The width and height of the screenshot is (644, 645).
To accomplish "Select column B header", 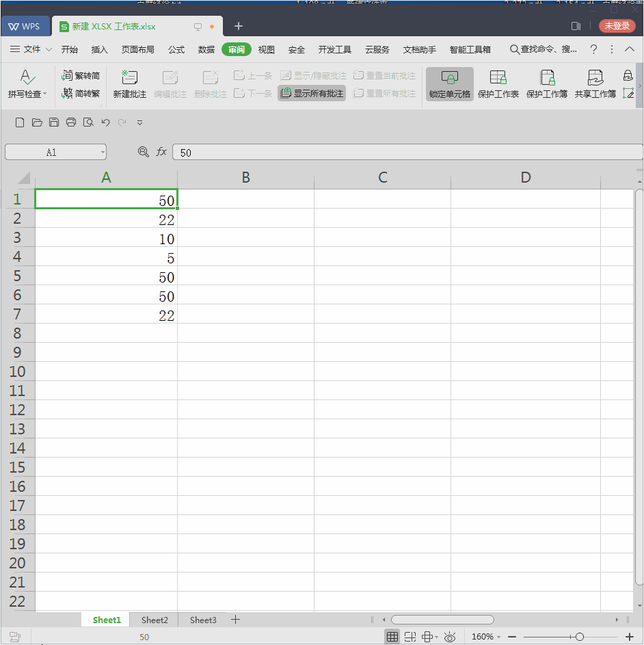I will [x=245, y=177].
